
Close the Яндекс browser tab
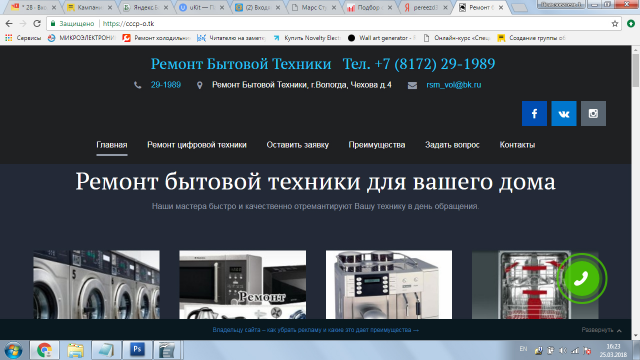pyautogui.click(x=166, y=7)
